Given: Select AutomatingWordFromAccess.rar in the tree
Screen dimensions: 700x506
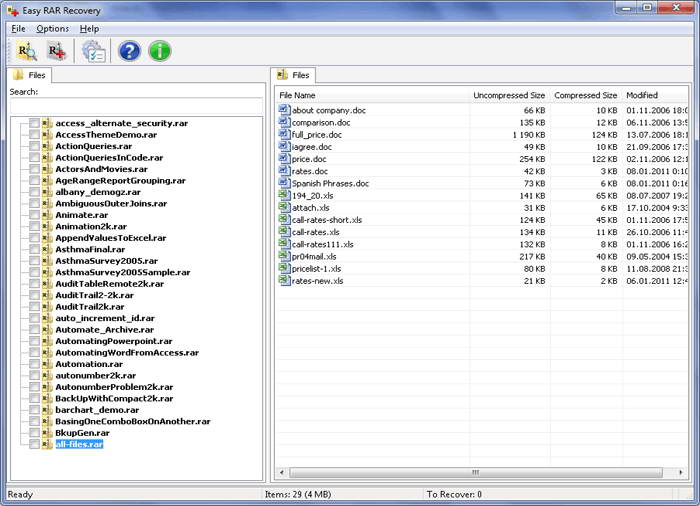Looking at the screenshot, I should (127, 353).
